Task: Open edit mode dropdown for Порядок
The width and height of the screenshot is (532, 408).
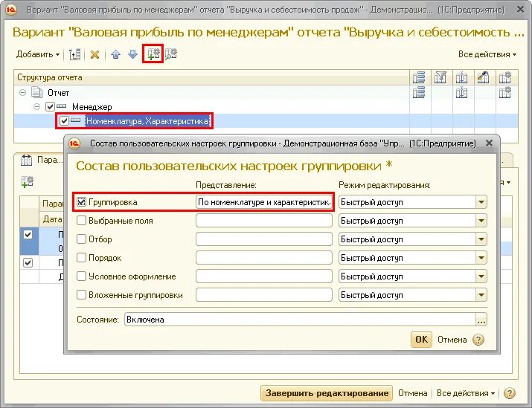Action: (x=481, y=258)
